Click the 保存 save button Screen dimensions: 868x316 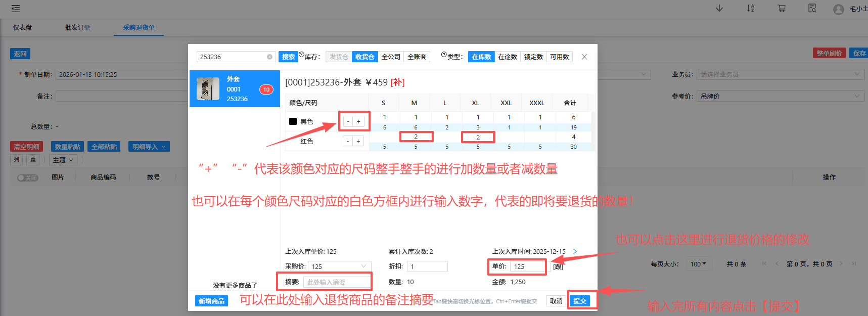pyautogui.click(x=859, y=53)
